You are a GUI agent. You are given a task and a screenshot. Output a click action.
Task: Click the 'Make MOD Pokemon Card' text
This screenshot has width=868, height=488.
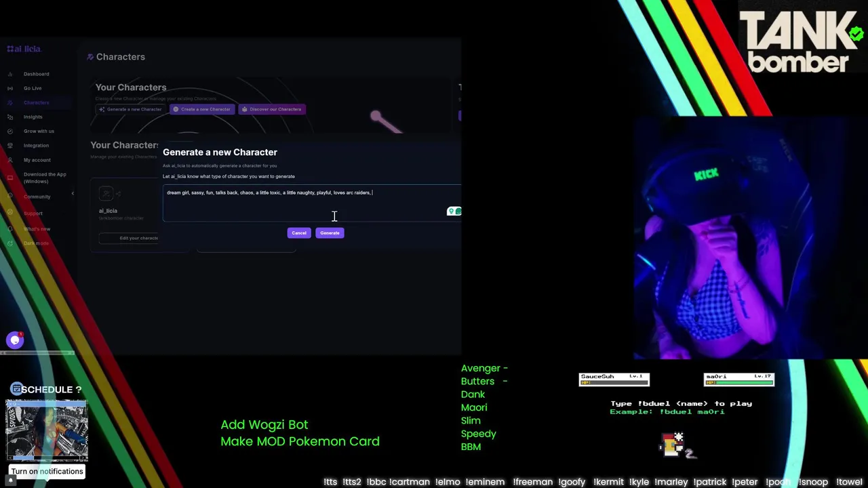(x=300, y=441)
